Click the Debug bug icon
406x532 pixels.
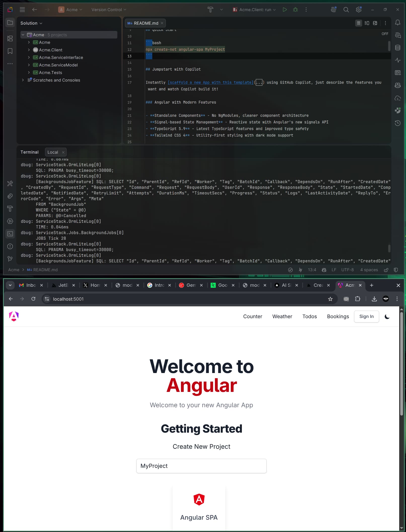(x=295, y=10)
